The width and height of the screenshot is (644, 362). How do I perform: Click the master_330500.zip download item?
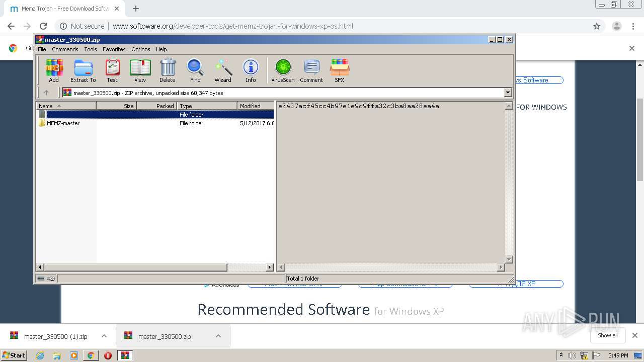click(164, 336)
